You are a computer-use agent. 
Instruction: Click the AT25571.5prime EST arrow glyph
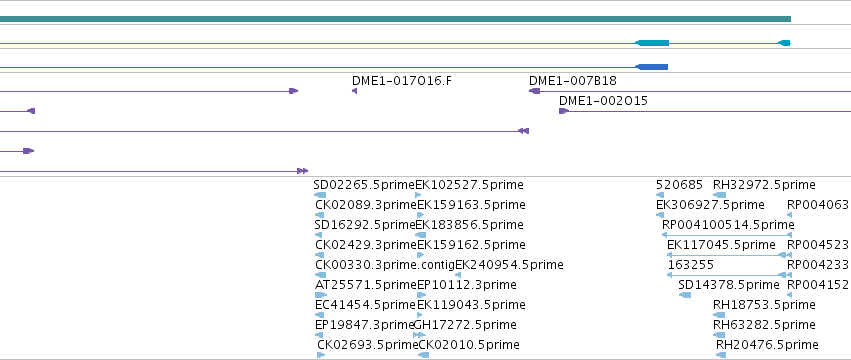click(321, 295)
